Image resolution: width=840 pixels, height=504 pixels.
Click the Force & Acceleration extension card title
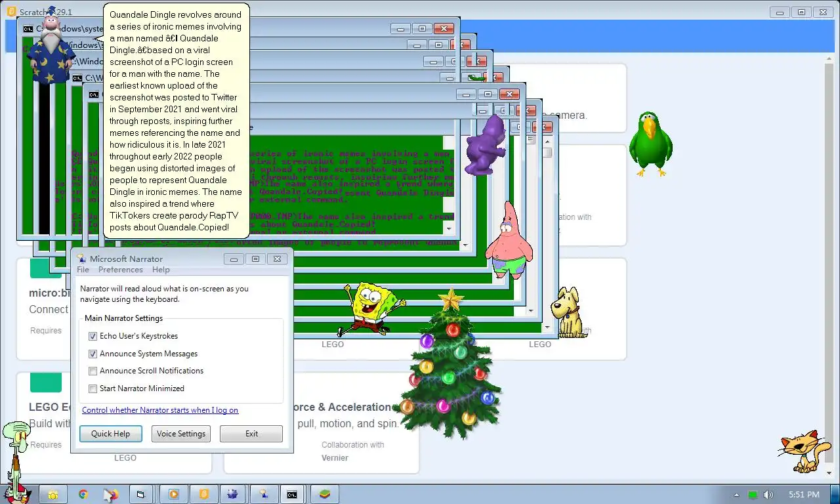[x=342, y=407]
